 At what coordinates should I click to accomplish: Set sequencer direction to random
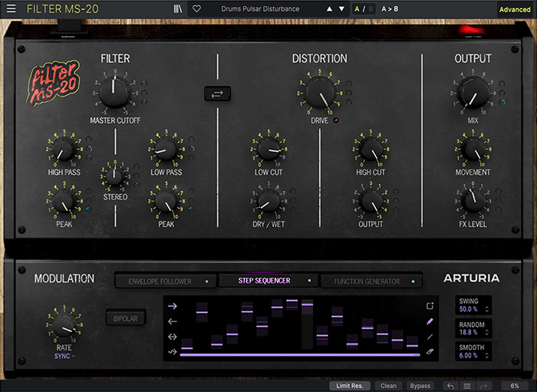[173, 351]
